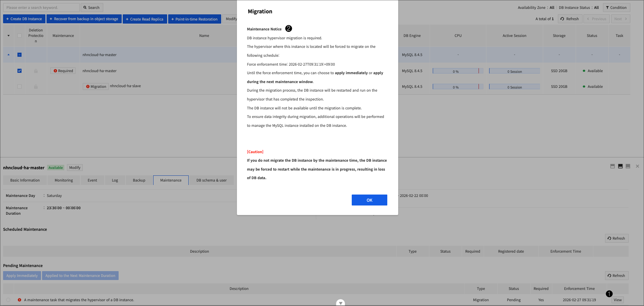The width and height of the screenshot is (644, 306).
Task: Toggle the nhncloud-ha-master group checkbox
Action: pos(19,55)
